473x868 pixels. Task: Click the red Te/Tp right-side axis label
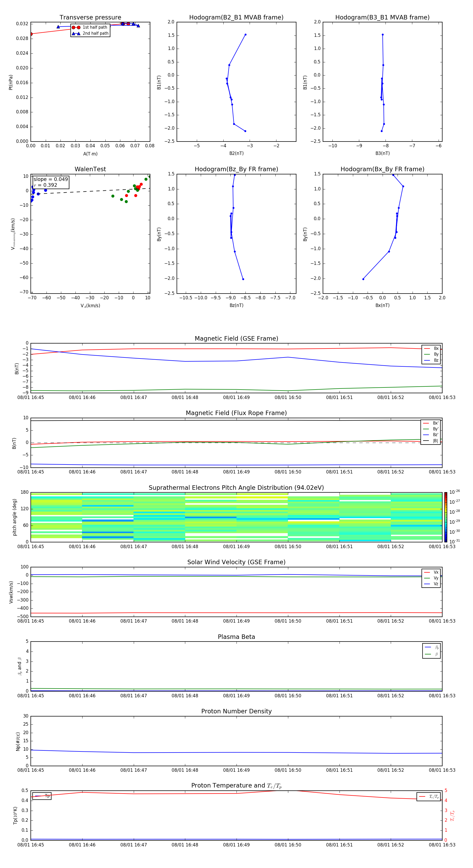452,815
